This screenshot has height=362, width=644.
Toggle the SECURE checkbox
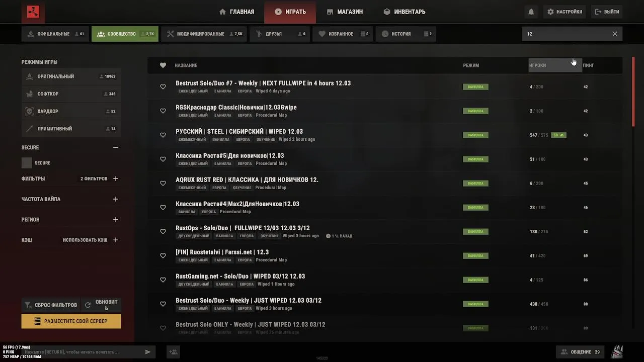[x=27, y=163]
